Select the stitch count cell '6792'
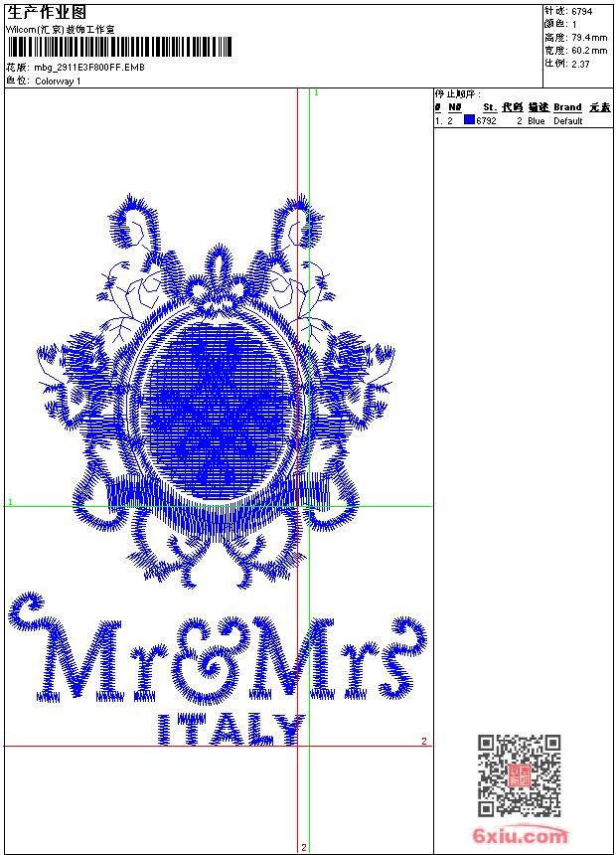 486,121
